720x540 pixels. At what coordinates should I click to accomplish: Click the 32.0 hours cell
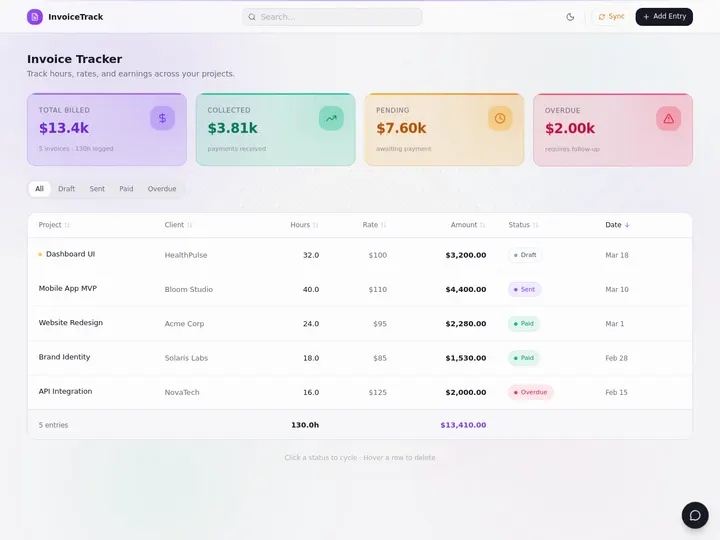tap(311, 255)
